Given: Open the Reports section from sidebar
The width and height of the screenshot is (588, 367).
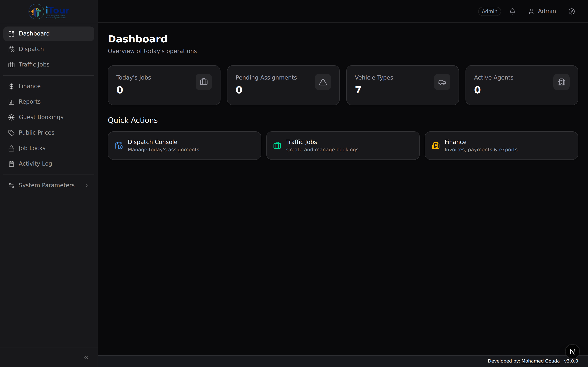Looking at the screenshot, I should click(x=29, y=102).
